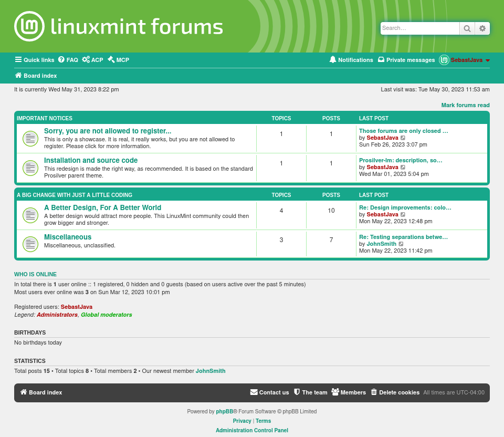
Task: Open the phpBB link in footer
Action: click(224, 411)
